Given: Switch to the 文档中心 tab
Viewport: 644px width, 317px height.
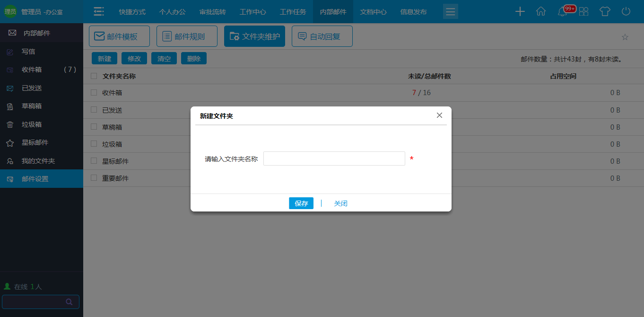Looking at the screenshot, I should 373,11.
